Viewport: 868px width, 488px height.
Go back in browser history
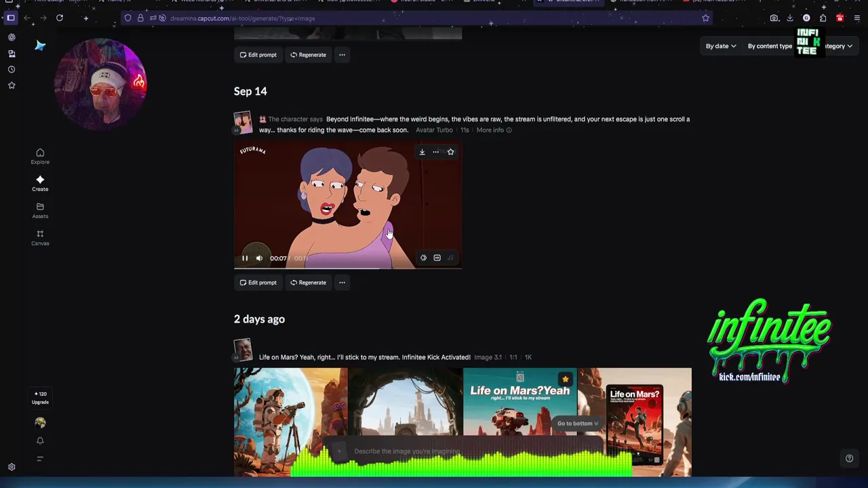click(27, 18)
